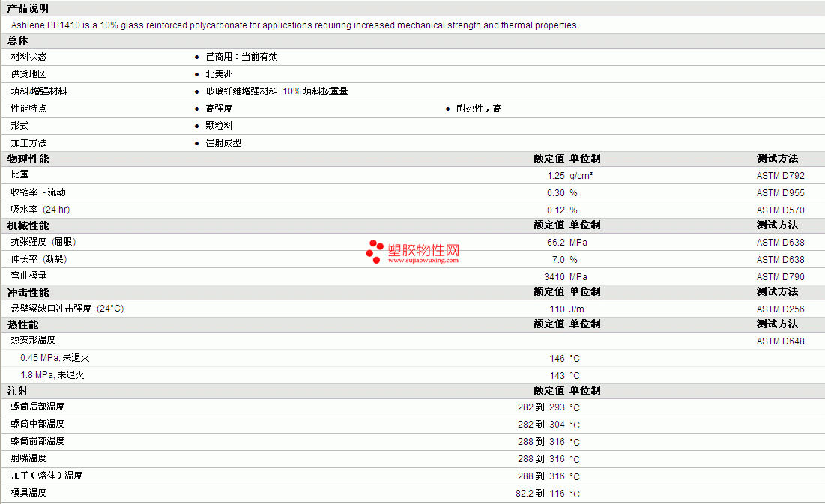The width and height of the screenshot is (825, 504).
Task: Select the 282 到 293 temperature range
Action: pyautogui.click(x=541, y=407)
